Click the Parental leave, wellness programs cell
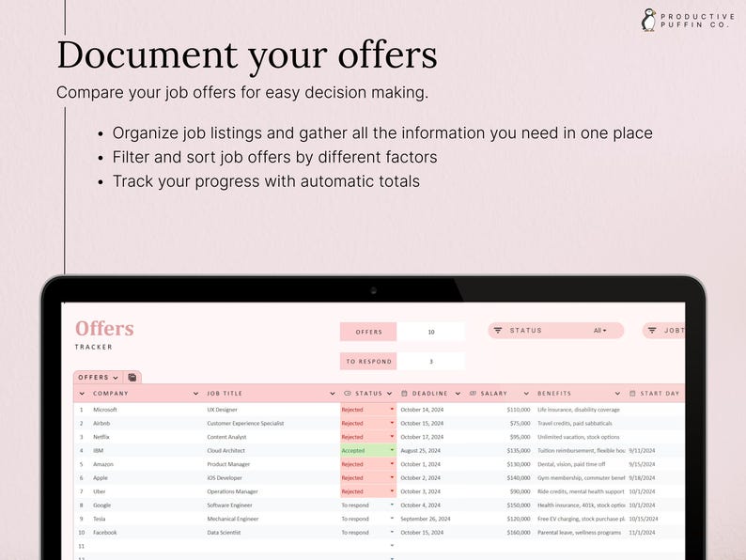746x560 pixels. pyautogui.click(x=580, y=533)
